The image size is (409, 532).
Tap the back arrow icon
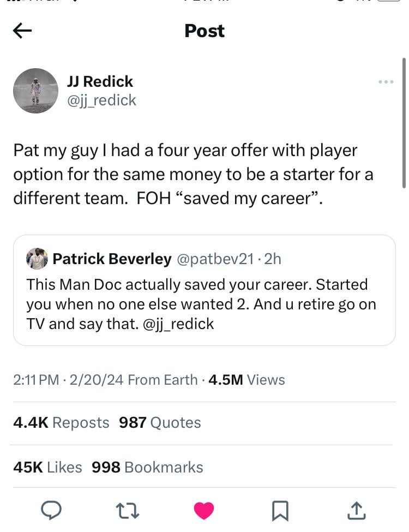22,32
